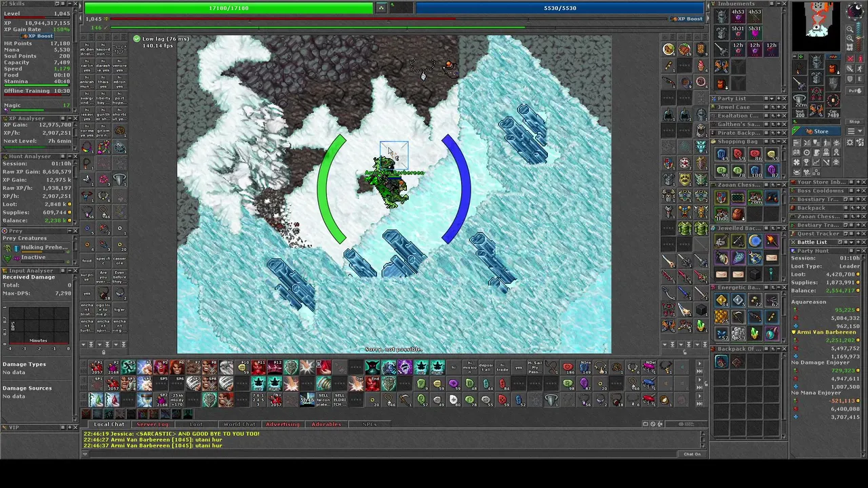Click the armor equipment slot

[816, 77]
